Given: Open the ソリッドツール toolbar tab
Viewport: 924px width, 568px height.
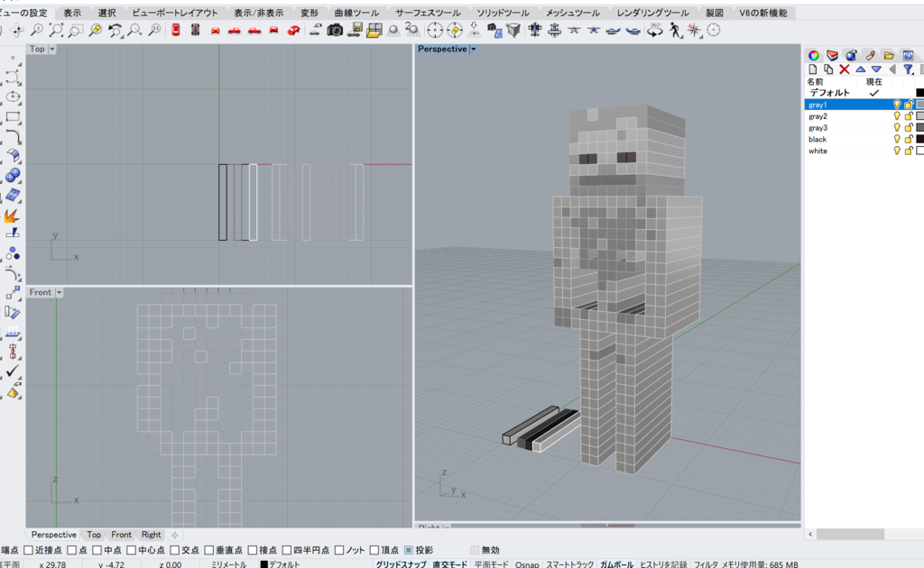Looking at the screenshot, I should [x=503, y=13].
